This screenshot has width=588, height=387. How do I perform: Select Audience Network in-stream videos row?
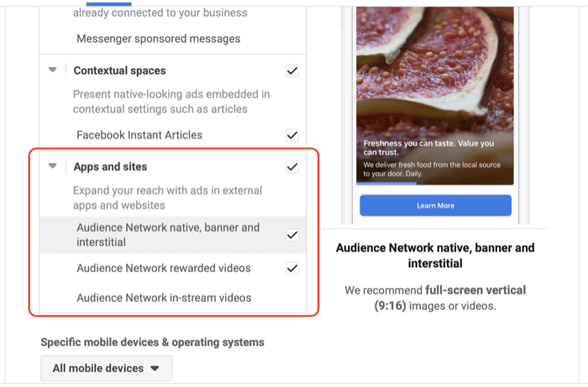coord(173,298)
